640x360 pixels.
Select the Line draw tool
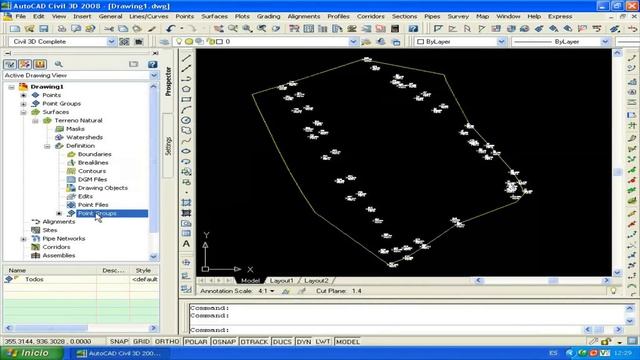click(x=186, y=58)
